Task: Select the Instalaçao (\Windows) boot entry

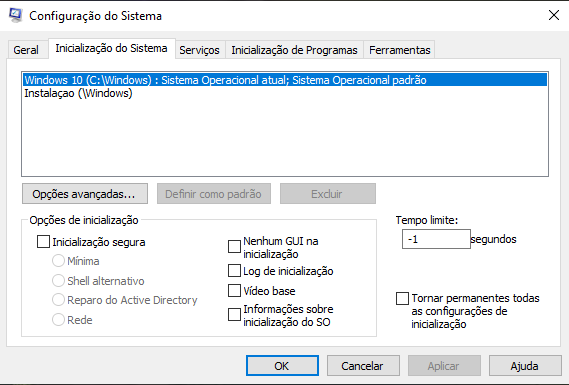Action: tap(285, 93)
